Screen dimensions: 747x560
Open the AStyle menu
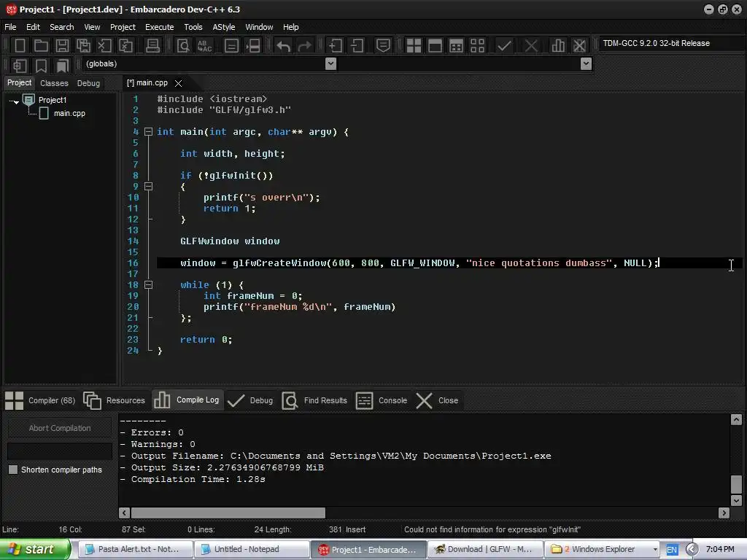(223, 27)
